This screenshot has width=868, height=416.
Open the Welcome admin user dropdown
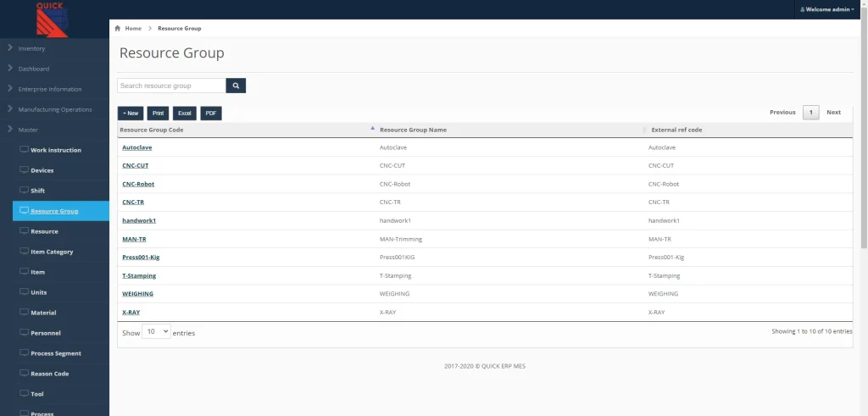(x=827, y=9)
